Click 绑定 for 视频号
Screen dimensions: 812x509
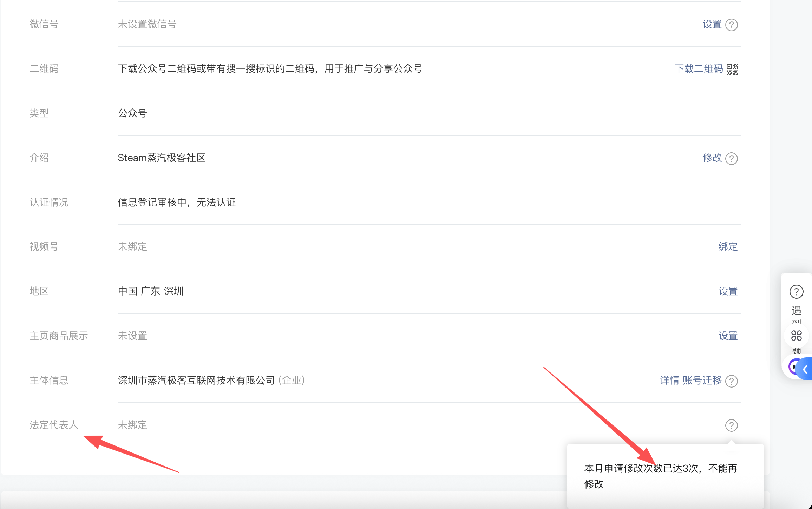point(728,247)
